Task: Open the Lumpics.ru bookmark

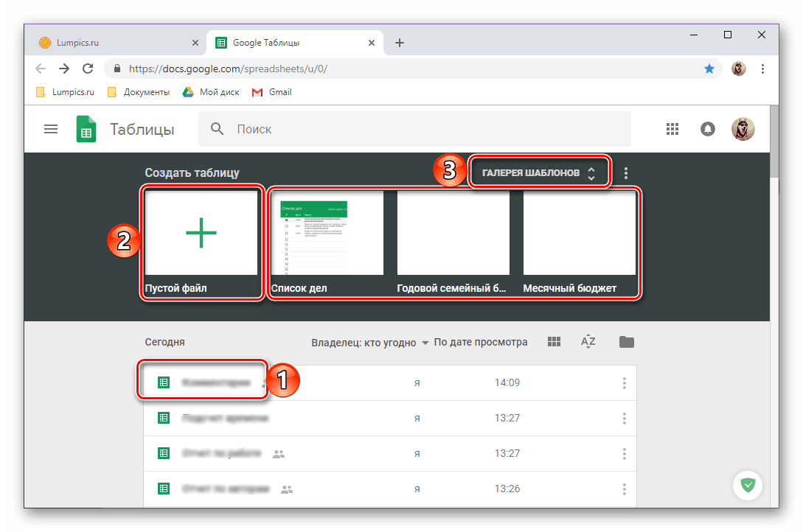Action: [66, 92]
